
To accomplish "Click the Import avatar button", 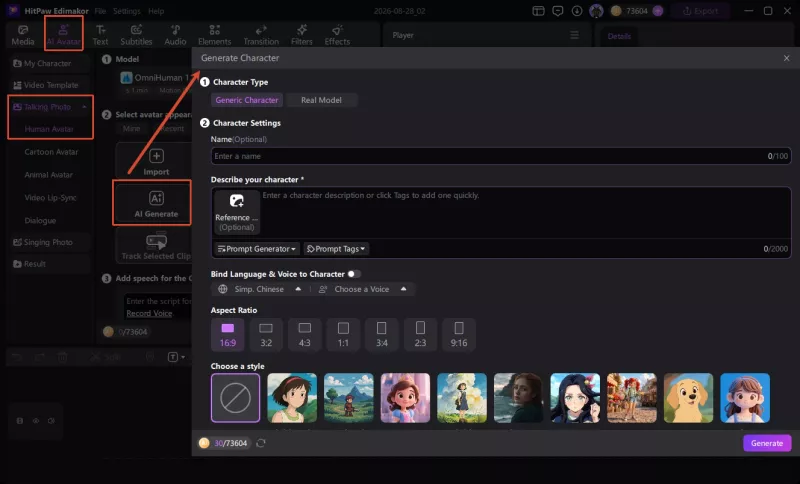I will 154,161.
